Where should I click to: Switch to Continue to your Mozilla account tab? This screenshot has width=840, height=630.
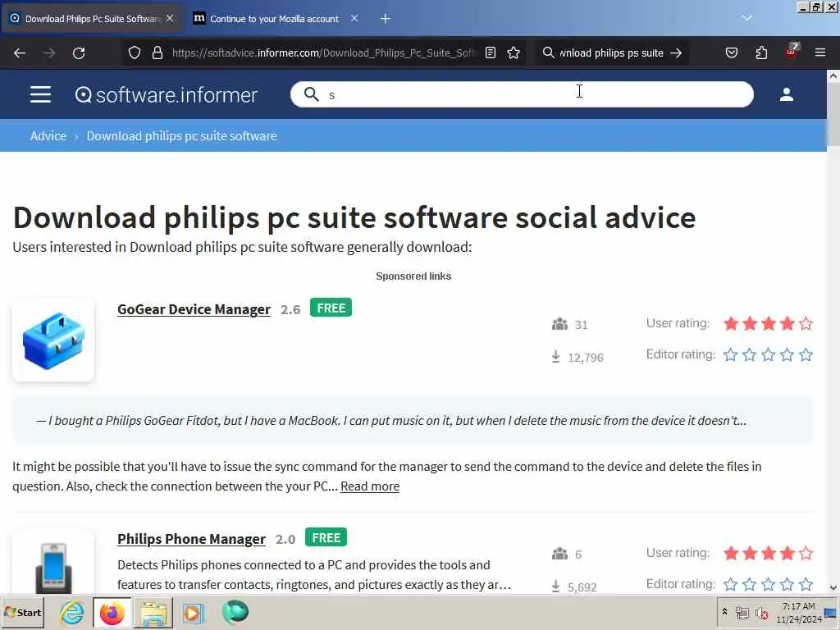tap(275, 19)
